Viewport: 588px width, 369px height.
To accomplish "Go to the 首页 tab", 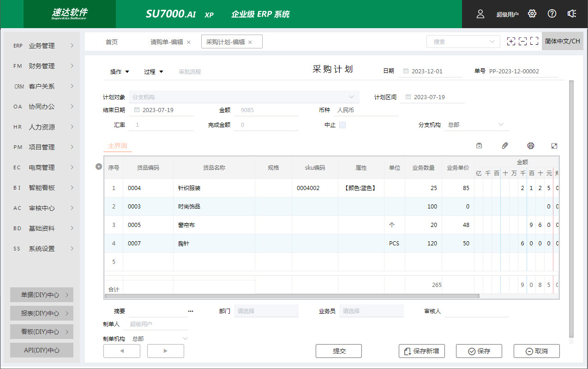I will pos(112,42).
